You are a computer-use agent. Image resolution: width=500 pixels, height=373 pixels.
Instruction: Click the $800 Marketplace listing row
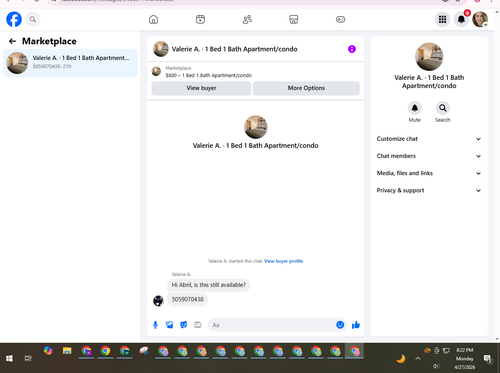[256, 71]
